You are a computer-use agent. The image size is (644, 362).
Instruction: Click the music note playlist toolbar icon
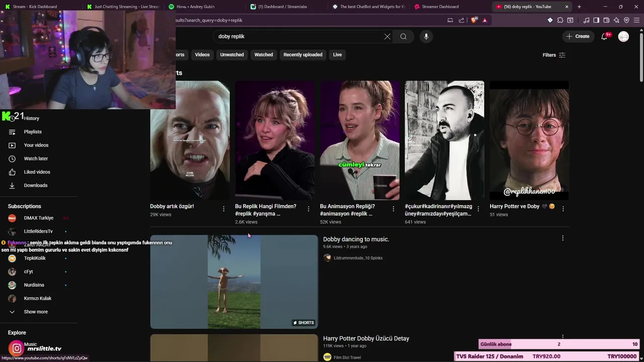(586, 20)
